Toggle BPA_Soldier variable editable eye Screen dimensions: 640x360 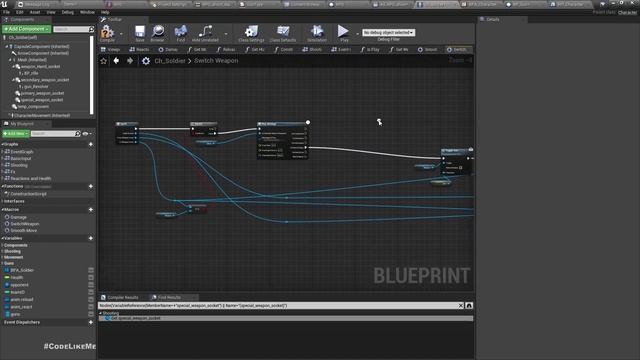pos(91,270)
